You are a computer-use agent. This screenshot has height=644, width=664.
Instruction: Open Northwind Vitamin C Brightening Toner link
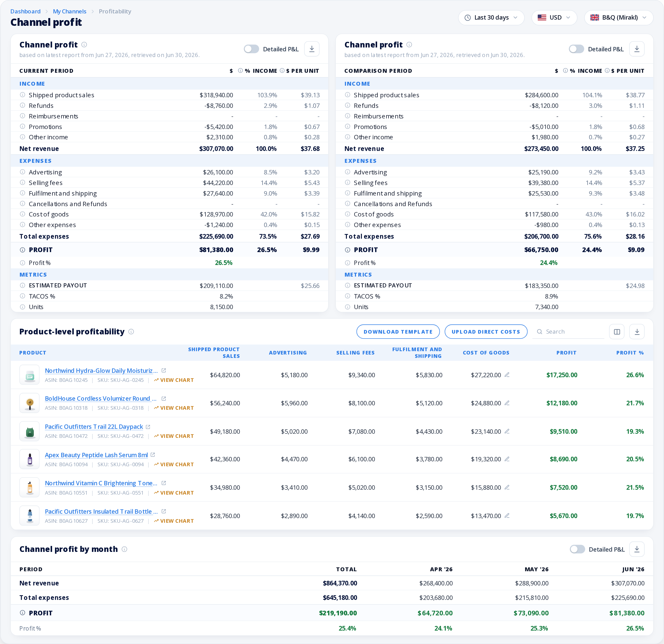click(x=101, y=483)
